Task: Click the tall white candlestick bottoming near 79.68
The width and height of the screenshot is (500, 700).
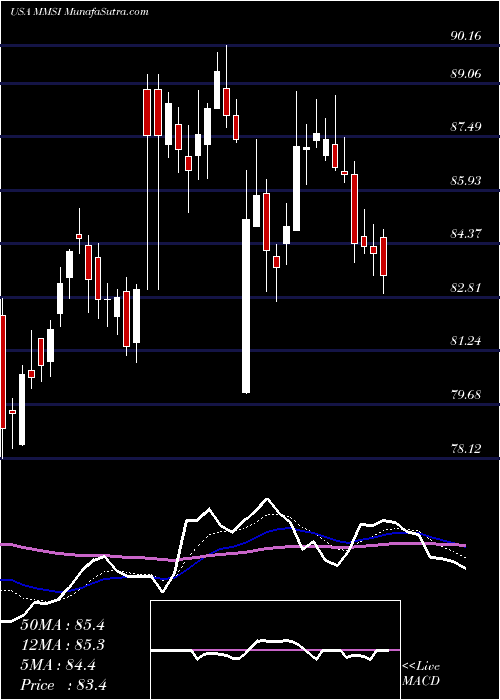Action: (x=246, y=306)
